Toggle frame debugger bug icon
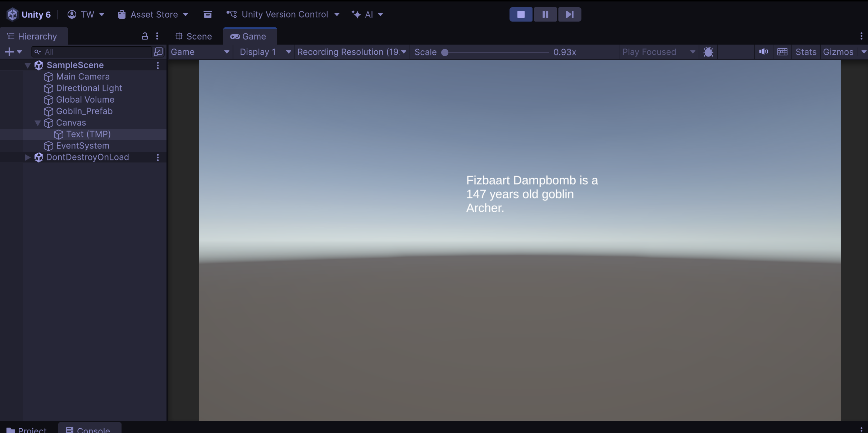Screen dimensions: 868x433 click(x=708, y=52)
